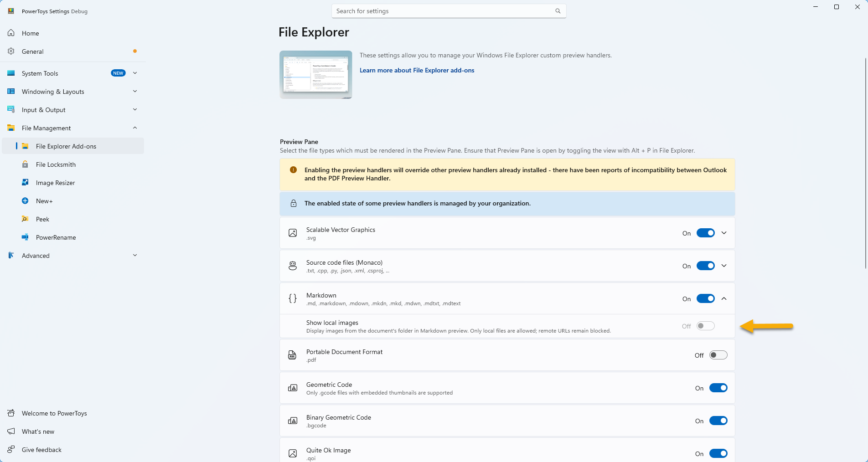Click the vertical scrollbar on the right
Screen dimensions: 868x462
point(865,164)
